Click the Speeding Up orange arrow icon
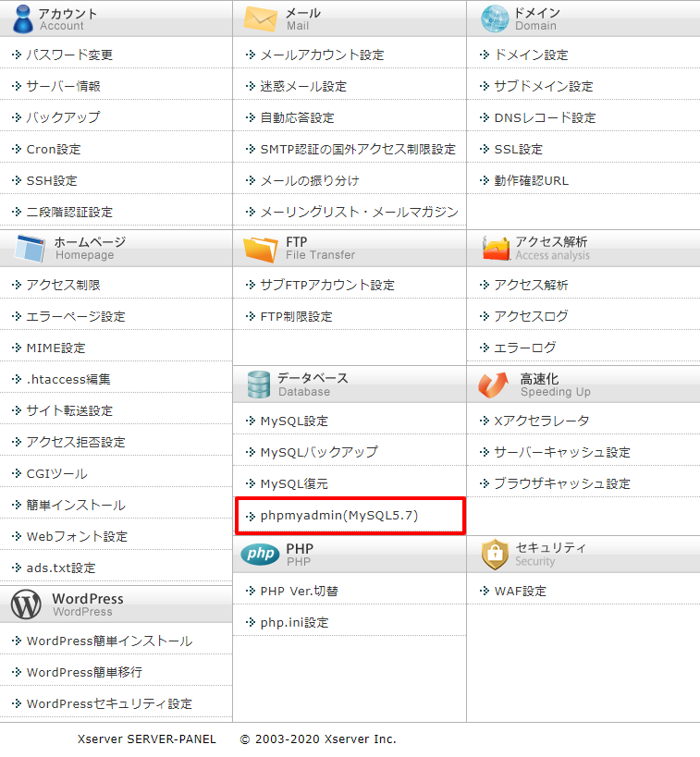 pyautogui.click(x=493, y=385)
